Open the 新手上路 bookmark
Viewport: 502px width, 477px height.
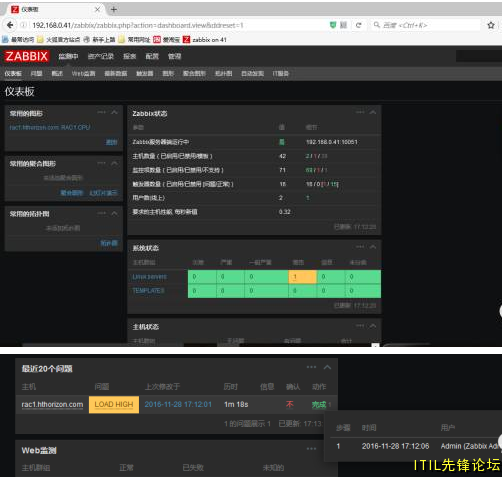click(99, 40)
